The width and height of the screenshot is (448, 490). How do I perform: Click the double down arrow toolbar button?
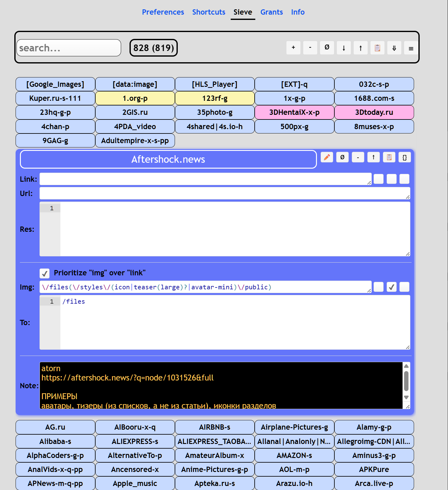pyautogui.click(x=394, y=48)
